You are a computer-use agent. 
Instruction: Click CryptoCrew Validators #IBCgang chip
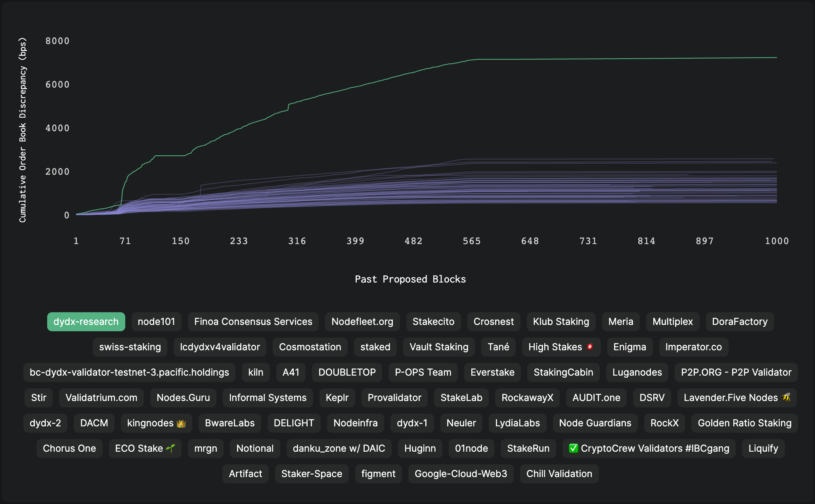click(x=649, y=448)
